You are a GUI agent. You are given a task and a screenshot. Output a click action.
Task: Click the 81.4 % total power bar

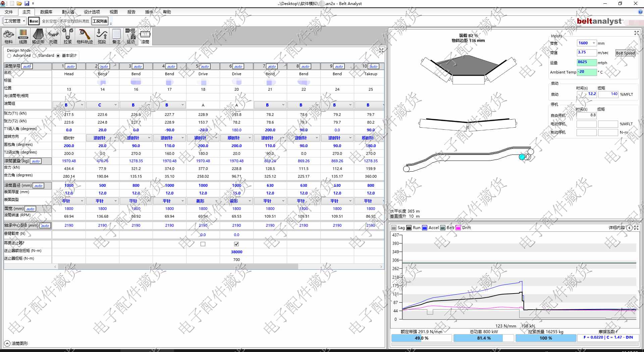(x=484, y=338)
